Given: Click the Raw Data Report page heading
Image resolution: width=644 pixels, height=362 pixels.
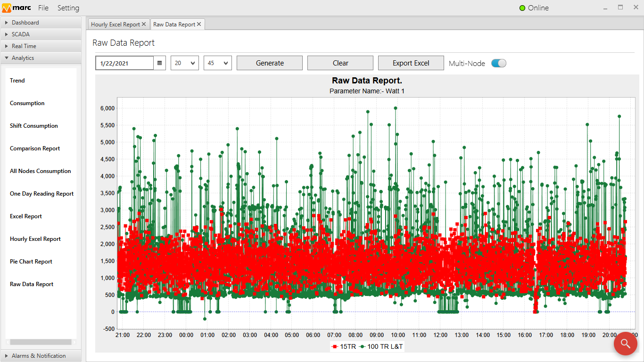Looking at the screenshot, I should pos(124,43).
